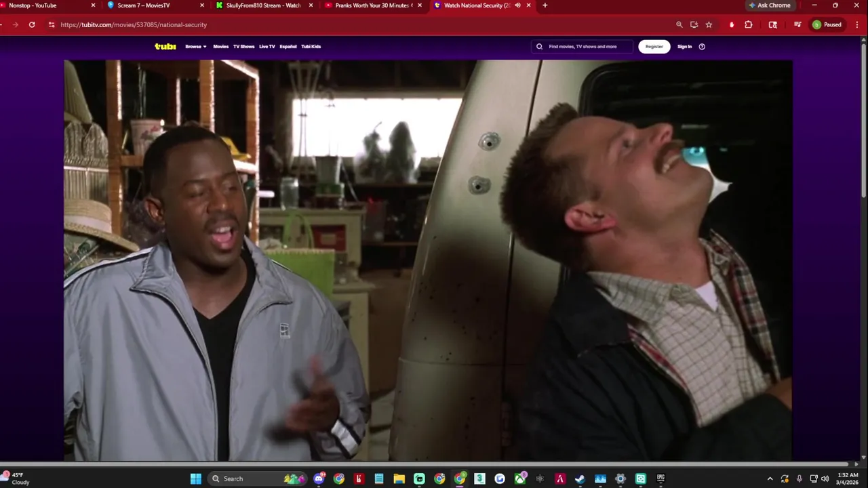Open the Extensions puzzle icon

[x=749, y=24]
